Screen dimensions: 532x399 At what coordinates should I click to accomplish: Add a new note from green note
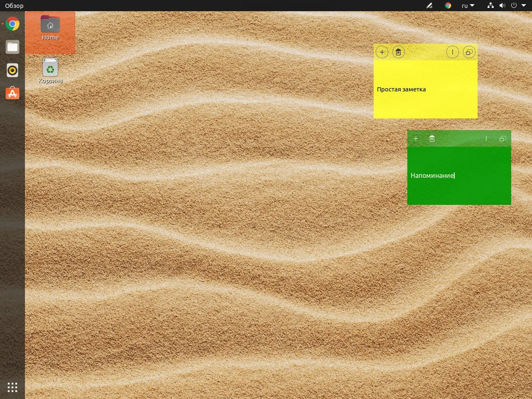tap(416, 138)
